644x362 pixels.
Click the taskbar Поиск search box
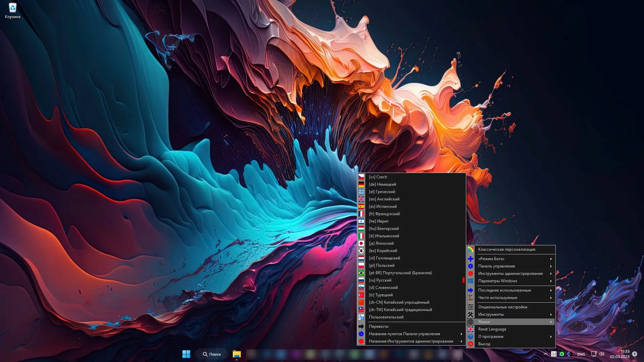coord(212,354)
